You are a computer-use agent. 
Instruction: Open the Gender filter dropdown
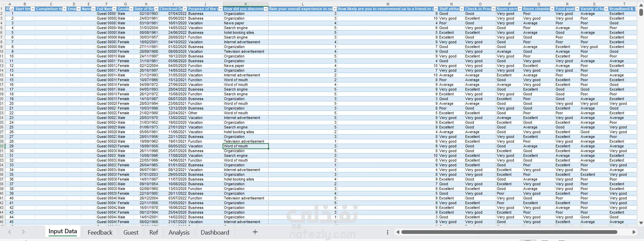pyautogui.click(x=131, y=9)
